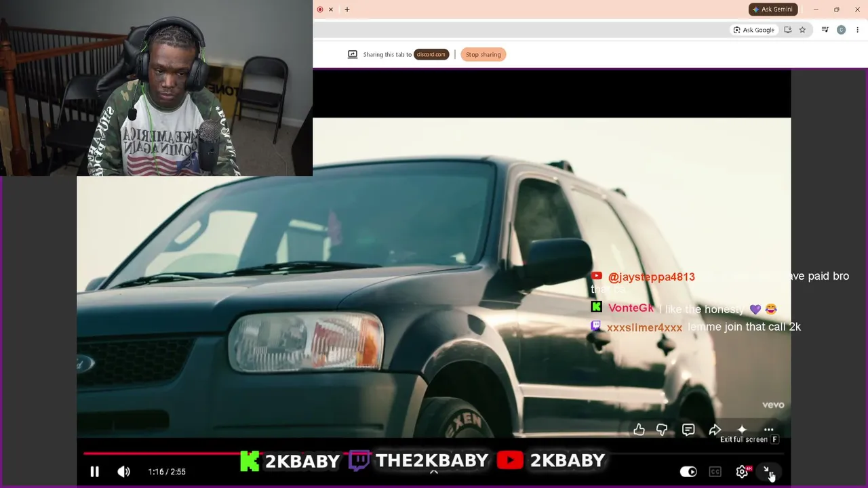Click the Stop sharing button
The height and width of the screenshot is (488, 868).
484,55
